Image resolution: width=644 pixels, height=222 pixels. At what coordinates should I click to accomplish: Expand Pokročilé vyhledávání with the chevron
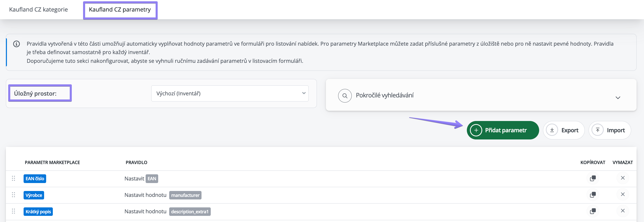(x=618, y=98)
